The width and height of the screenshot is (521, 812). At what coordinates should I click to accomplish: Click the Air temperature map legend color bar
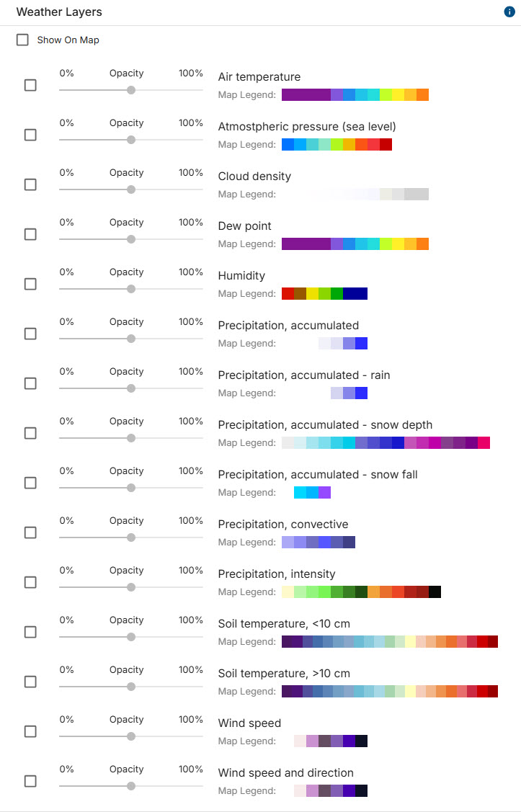(355, 95)
